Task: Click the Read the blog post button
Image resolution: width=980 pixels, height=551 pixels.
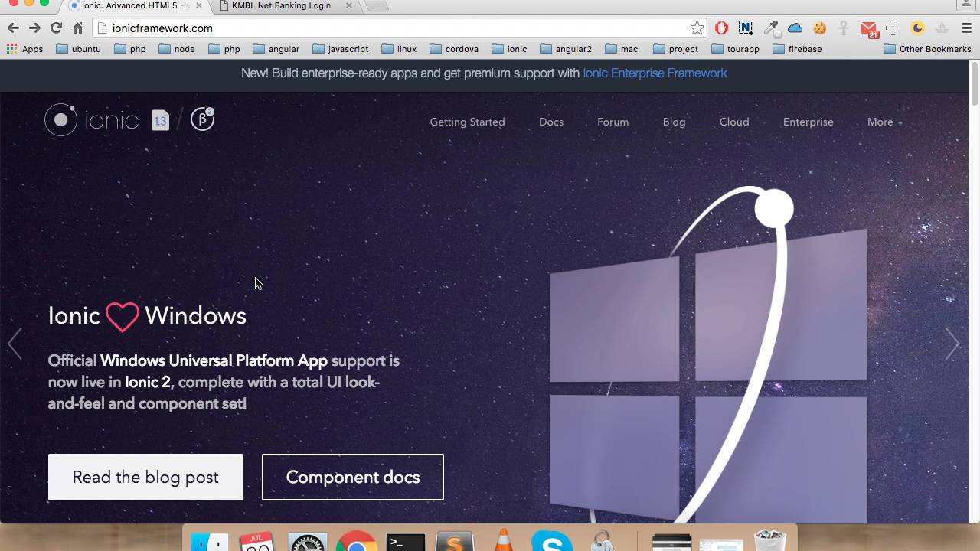Action: 145,477
